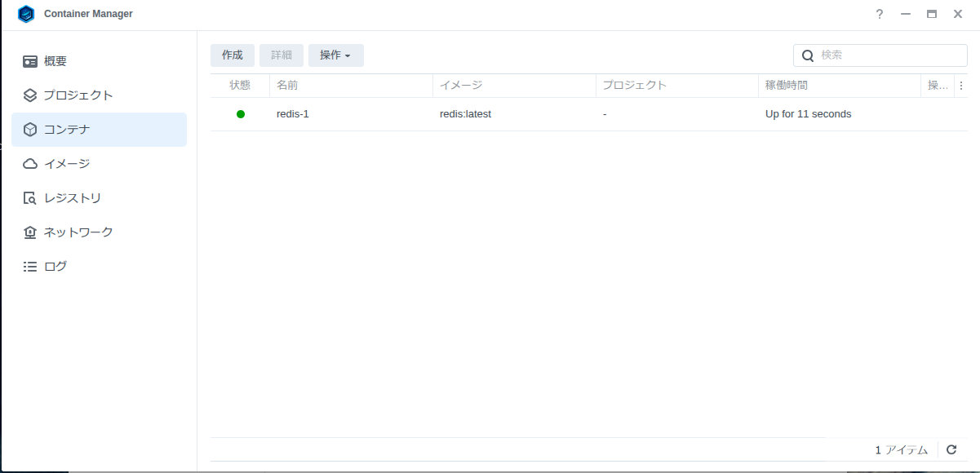Go to イメージ menu item
This screenshot has width=980, height=473.
(x=99, y=164)
